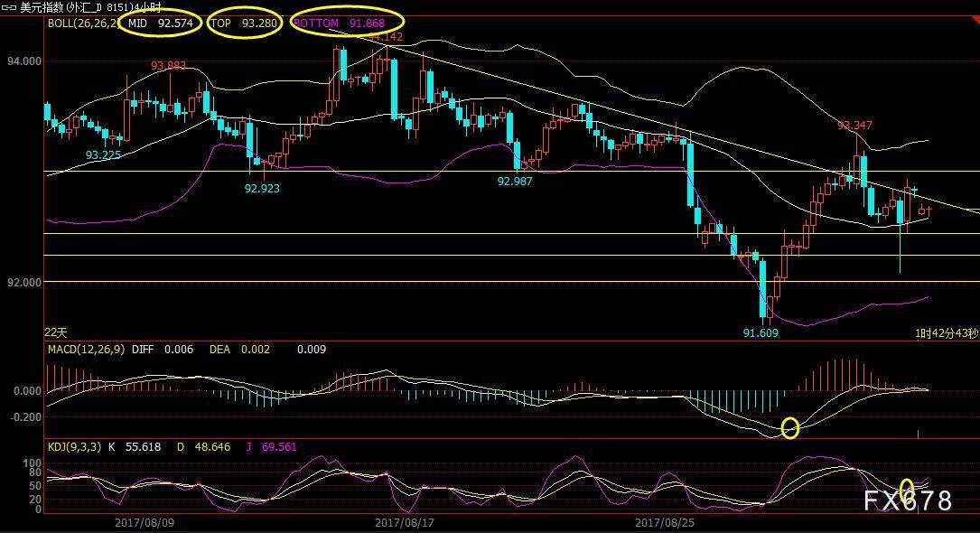Click the chain-link icon beside the chart title
The image size is (980, 533).
point(9,7)
